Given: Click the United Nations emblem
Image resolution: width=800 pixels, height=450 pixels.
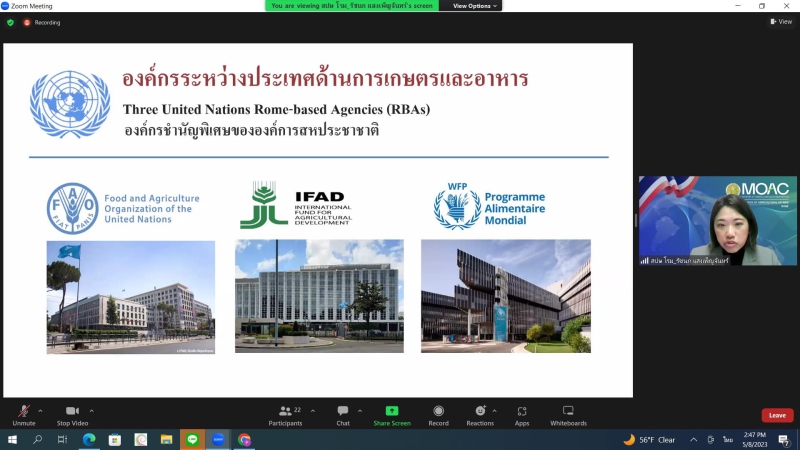Looking at the screenshot, I should 70,104.
